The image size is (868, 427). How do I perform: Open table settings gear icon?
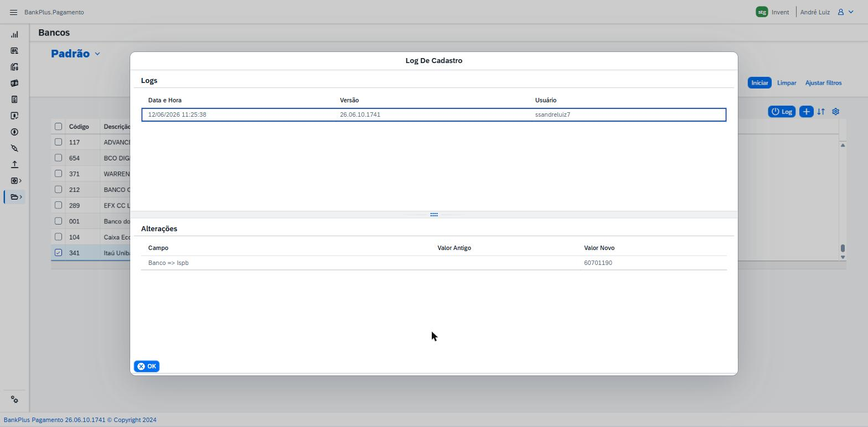836,112
